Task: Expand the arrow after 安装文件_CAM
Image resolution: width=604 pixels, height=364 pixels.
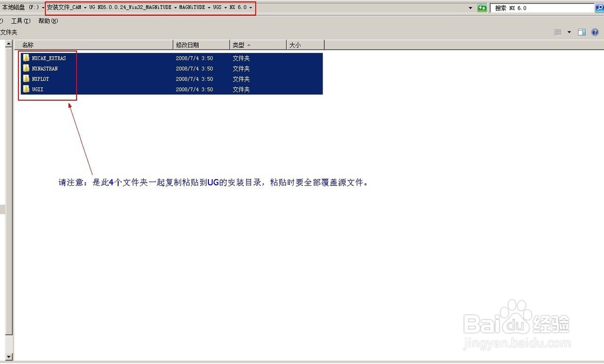Action: click(85, 8)
